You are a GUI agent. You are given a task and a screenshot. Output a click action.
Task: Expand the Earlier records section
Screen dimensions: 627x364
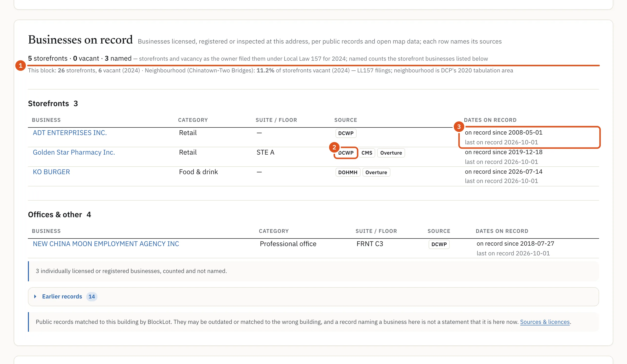313,297
